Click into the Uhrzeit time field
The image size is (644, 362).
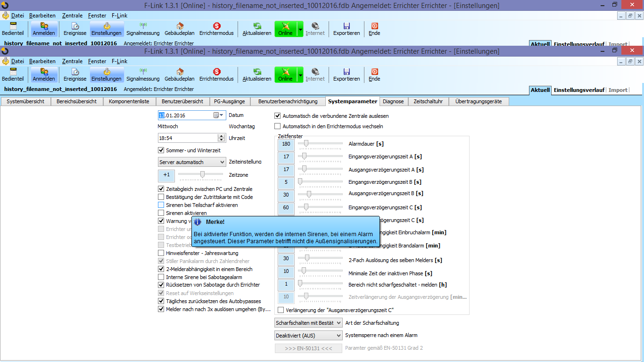point(188,138)
